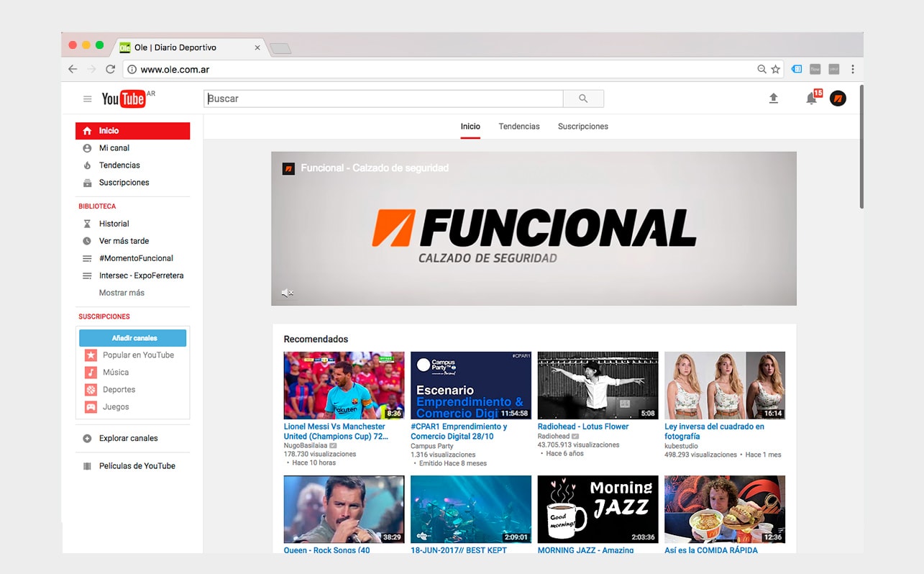The height and width of the screenshot is (574, 924).
Task: Open the upload video icon
Action: pyautogui.click(x=774, y=99)
